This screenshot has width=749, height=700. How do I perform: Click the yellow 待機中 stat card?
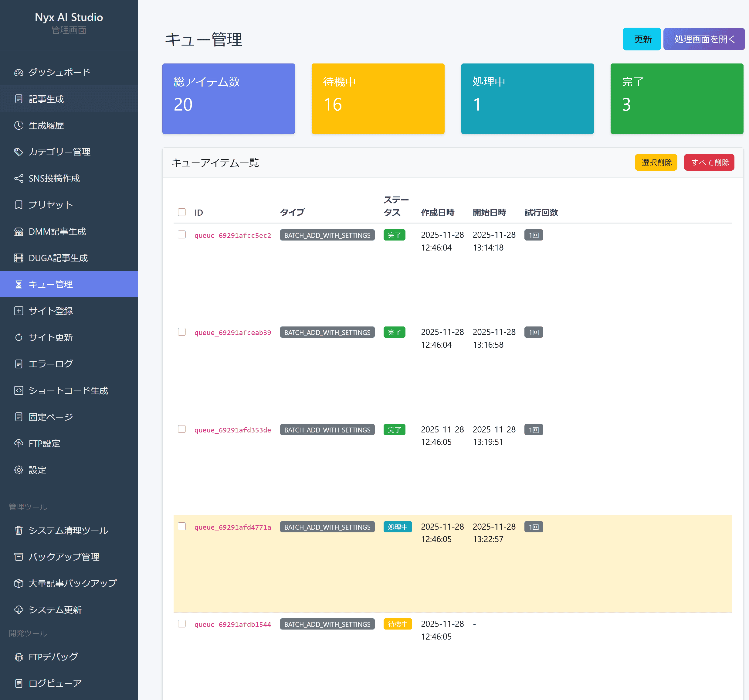pos(378,98)
